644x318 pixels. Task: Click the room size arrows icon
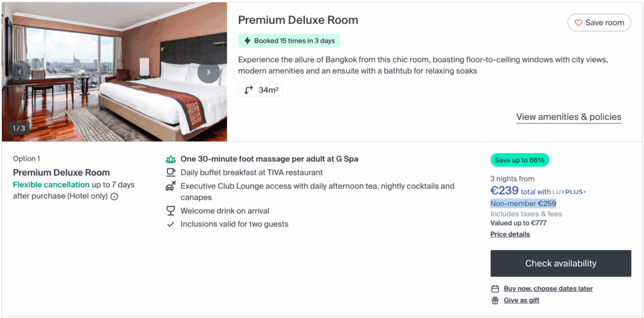click(249, 90)
